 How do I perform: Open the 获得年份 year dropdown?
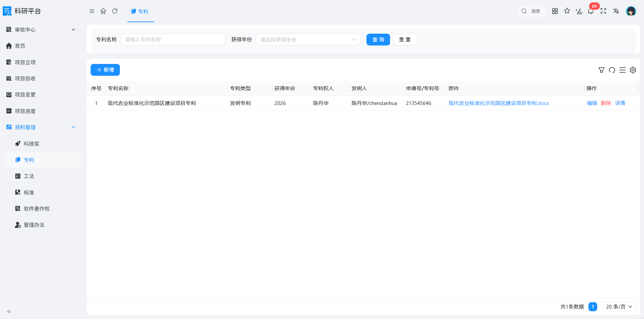coord(308,40)
